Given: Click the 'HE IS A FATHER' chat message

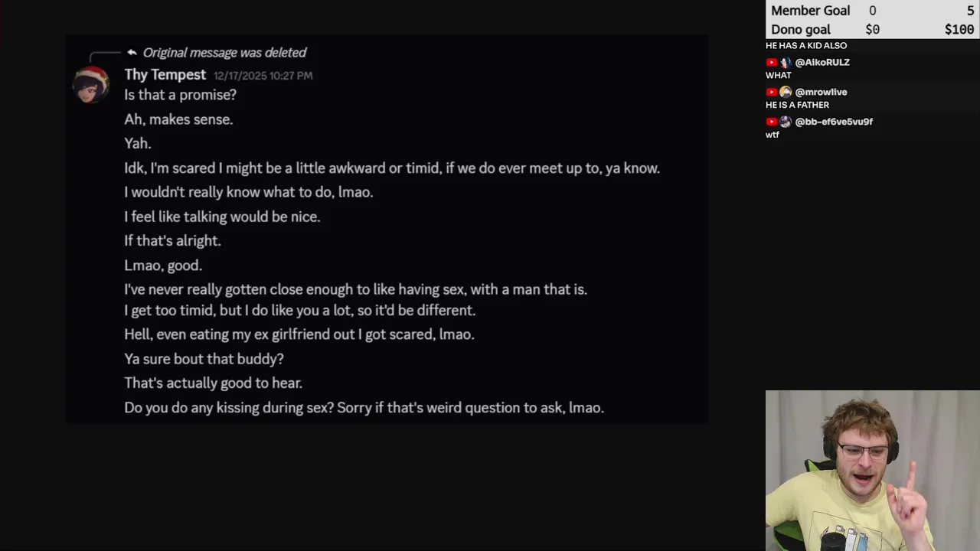Looking at the screenshot, I should coord(797,105).
